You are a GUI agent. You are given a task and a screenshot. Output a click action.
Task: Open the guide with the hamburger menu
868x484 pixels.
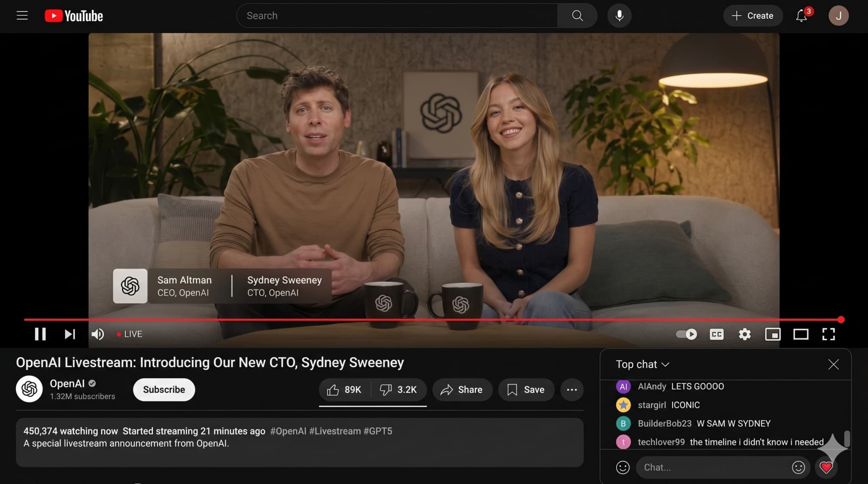pyautogui.click(x=22, y=15)
